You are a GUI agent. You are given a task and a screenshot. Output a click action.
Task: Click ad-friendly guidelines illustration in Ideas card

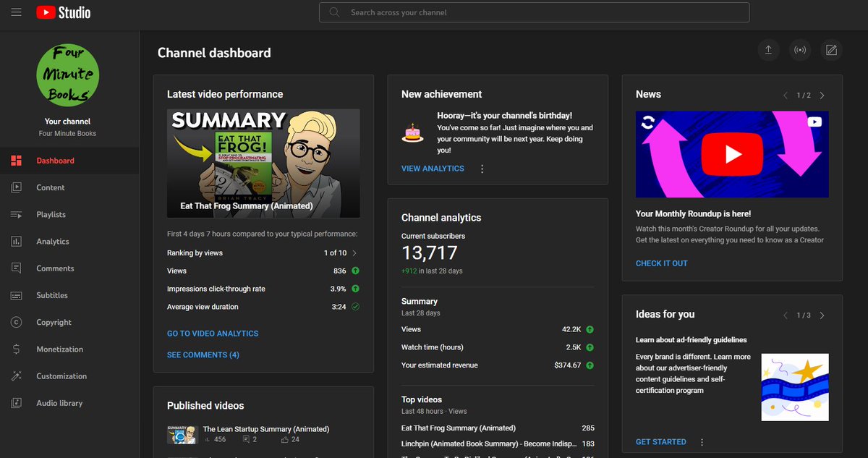pyautogui.click(x=795, y=387)
